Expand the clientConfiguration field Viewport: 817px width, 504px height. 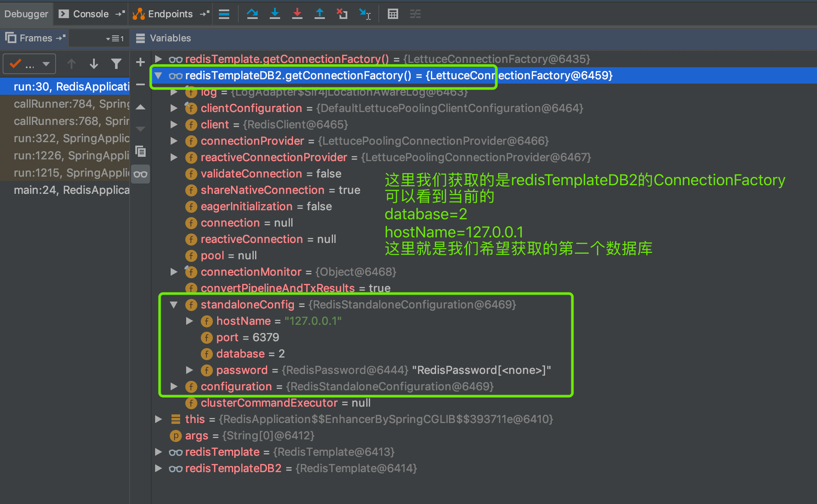pyautogui.click(x=174, y=108)
